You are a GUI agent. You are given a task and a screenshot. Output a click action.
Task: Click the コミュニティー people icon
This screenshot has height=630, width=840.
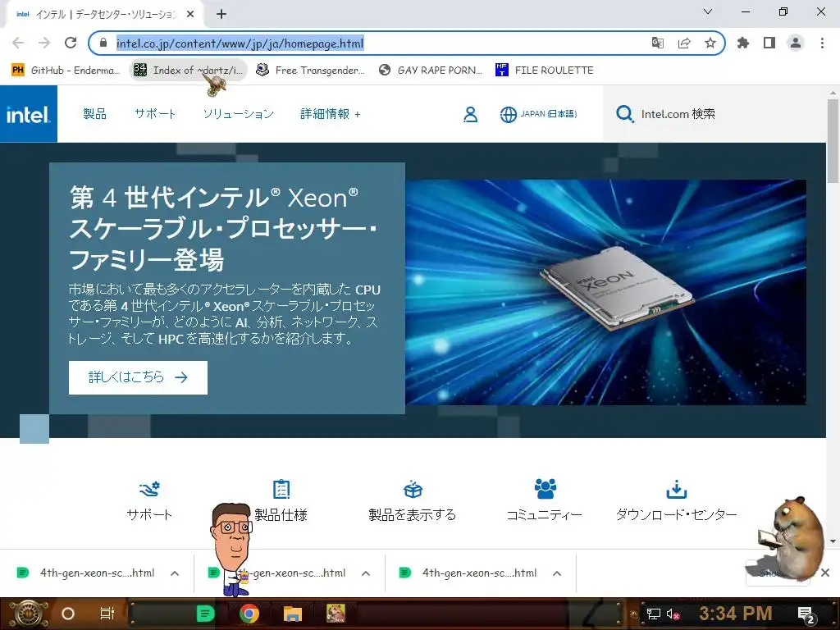click(x=546, y=489)
